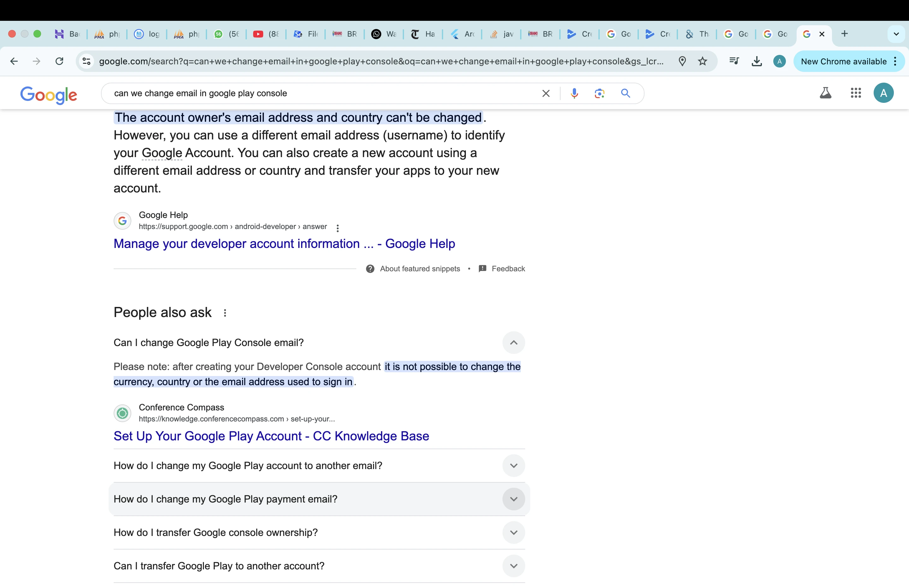The height and width of the screenshot is (588, 909).
Task: Open Chrome downloads icon
Action: click(757, 61)
